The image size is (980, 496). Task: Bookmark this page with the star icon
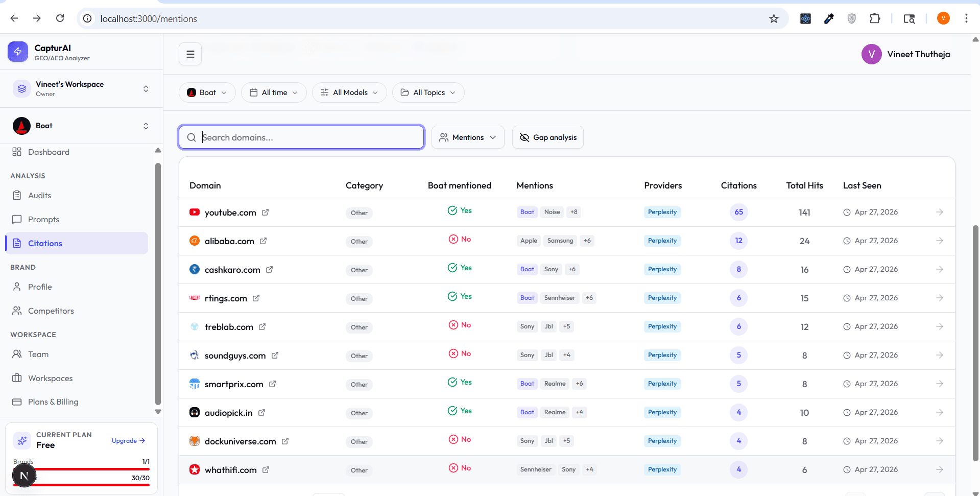774,18
